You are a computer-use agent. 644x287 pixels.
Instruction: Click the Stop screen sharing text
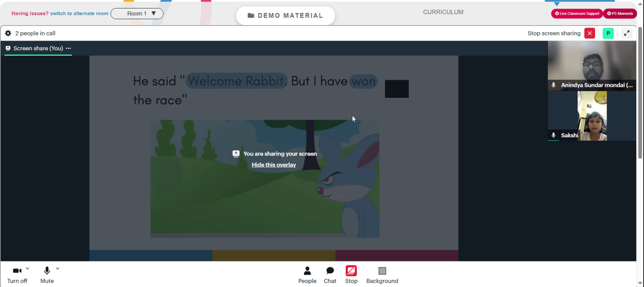554,33
